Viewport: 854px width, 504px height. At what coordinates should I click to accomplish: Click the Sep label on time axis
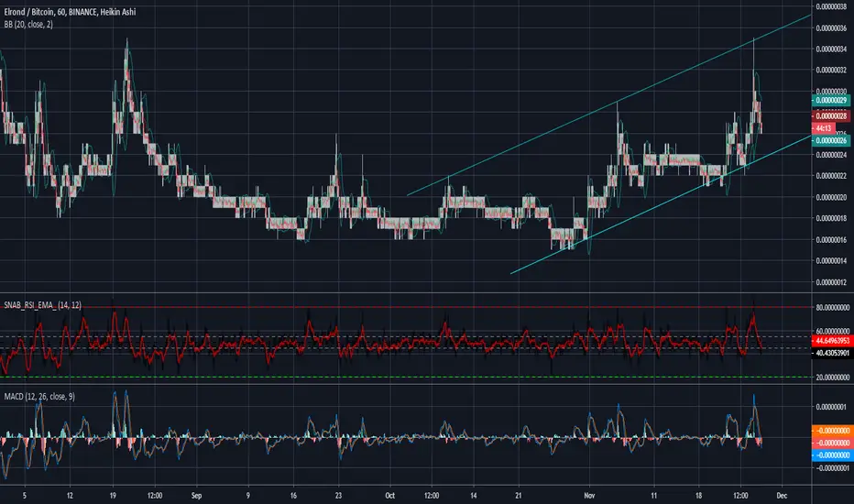click(x=197, y=496)
